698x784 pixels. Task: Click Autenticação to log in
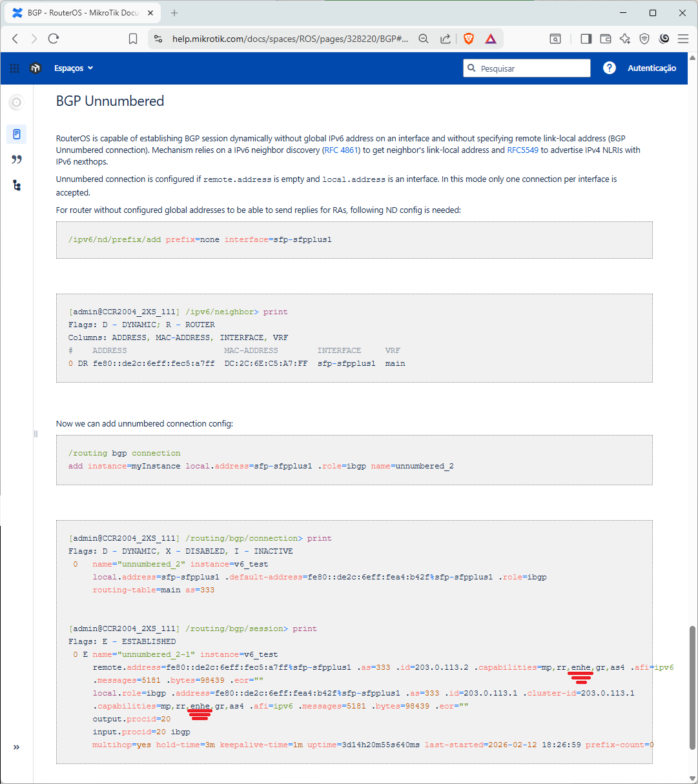point(652,68)
